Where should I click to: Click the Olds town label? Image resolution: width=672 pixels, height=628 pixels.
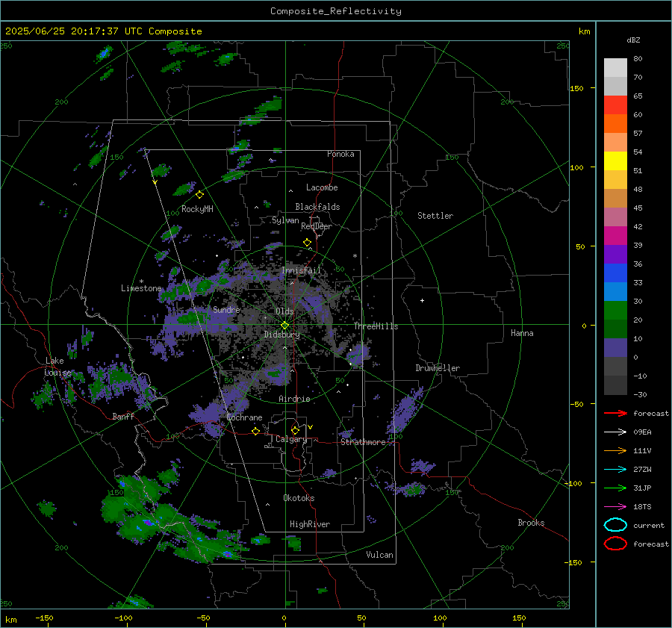pyautogui.click(x=284, y=311)
